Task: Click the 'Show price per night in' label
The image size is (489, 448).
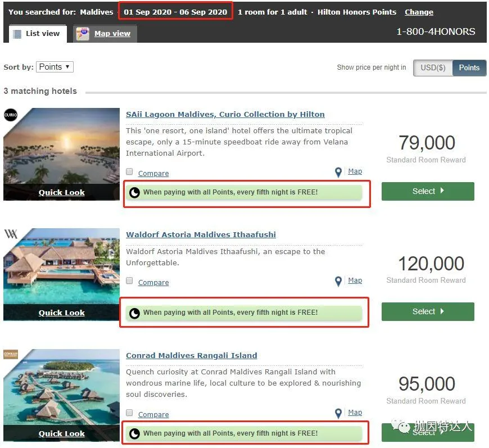Action: click(372, 67)
